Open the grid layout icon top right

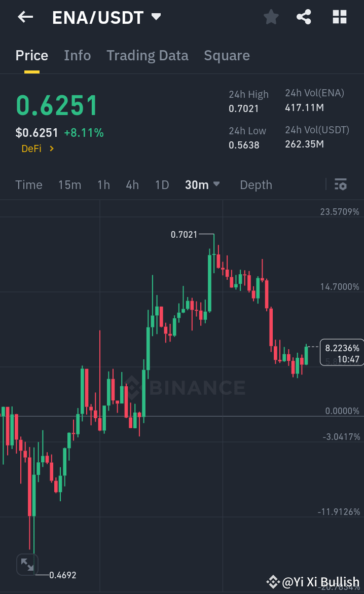tap(339, 17)
